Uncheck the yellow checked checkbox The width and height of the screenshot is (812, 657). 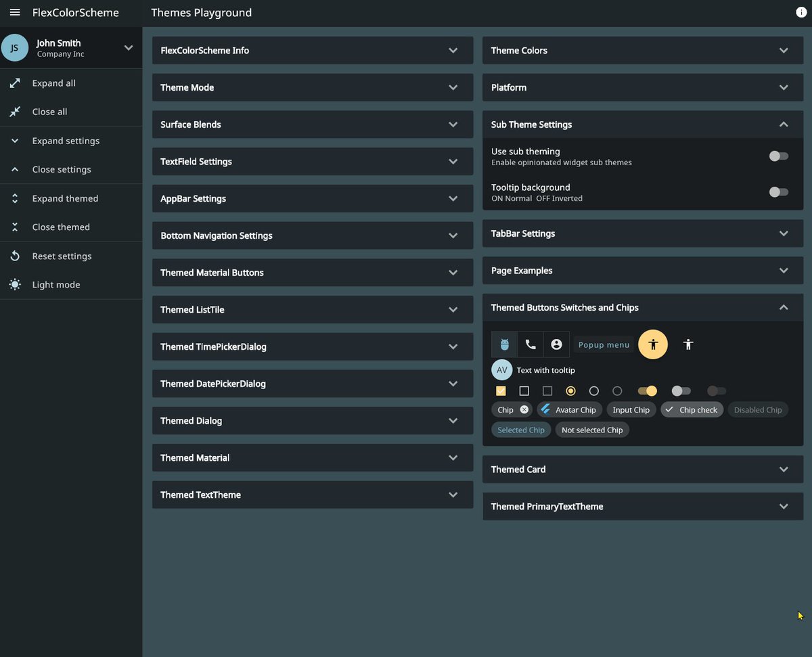(x=501, y=391)
